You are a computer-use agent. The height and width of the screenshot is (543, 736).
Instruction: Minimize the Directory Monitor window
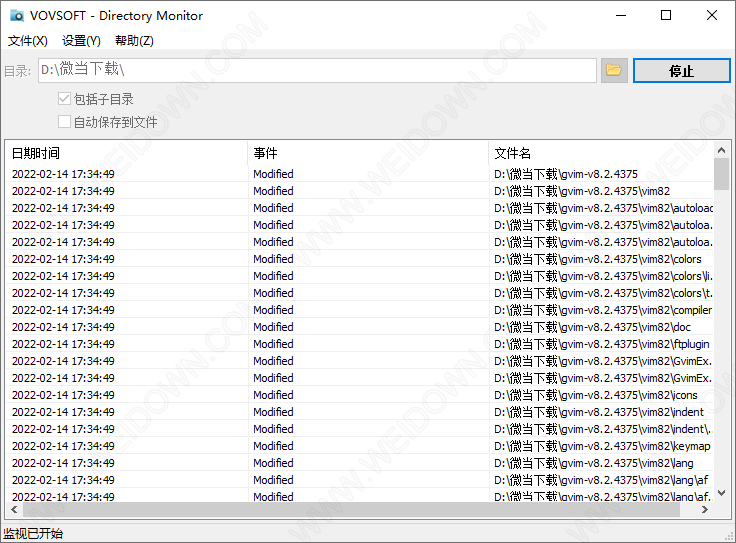(621, 15)
